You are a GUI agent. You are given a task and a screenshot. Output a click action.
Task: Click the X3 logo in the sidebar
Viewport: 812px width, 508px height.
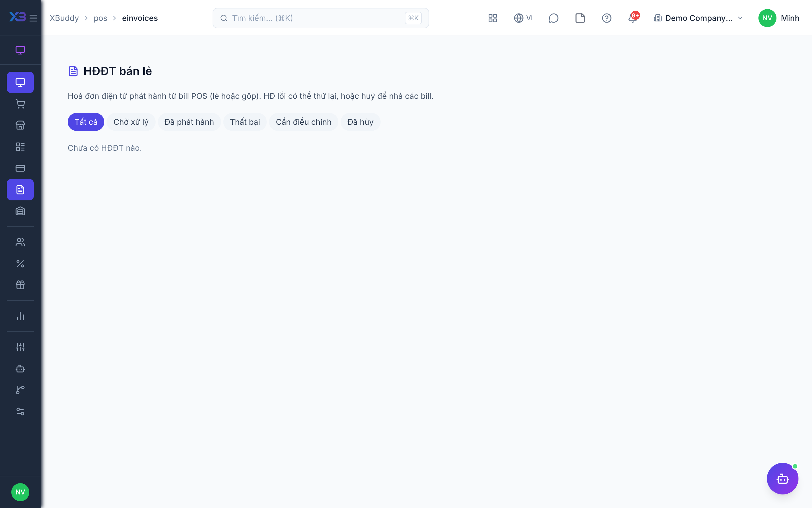tap(17, 17)
